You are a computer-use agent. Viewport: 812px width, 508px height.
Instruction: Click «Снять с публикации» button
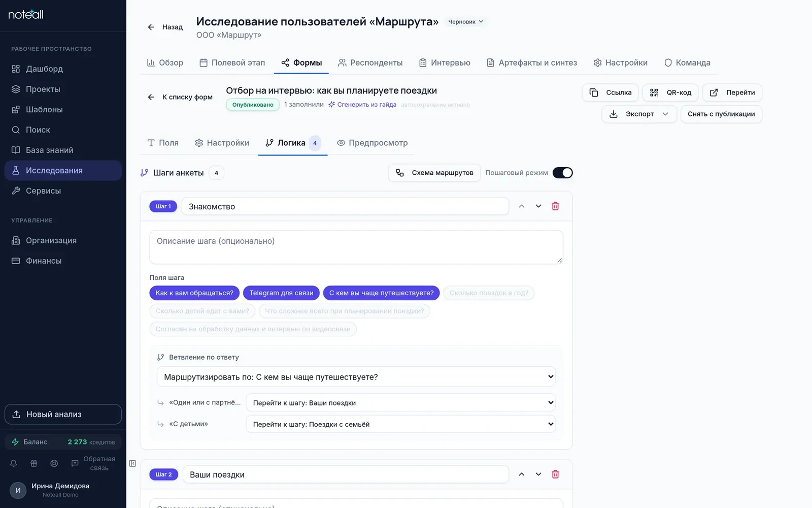coord(721,114)
